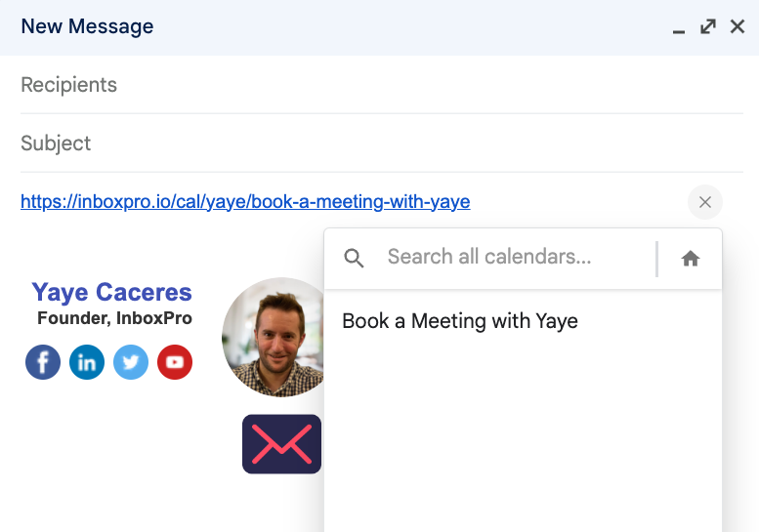759x532 pixels.
Task: Click the YouTube icon in signature
Action: click(175, 362)
